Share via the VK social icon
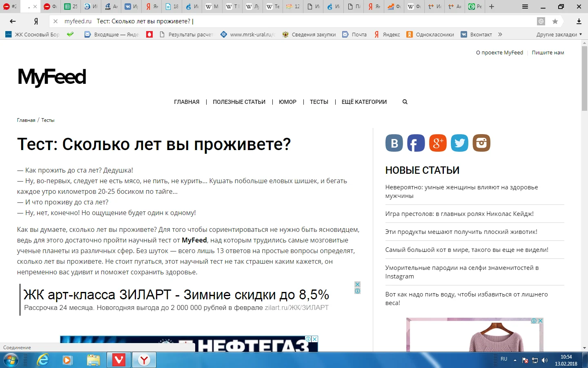The height and width of the screenshot is (368, 588). coord(394,143)
